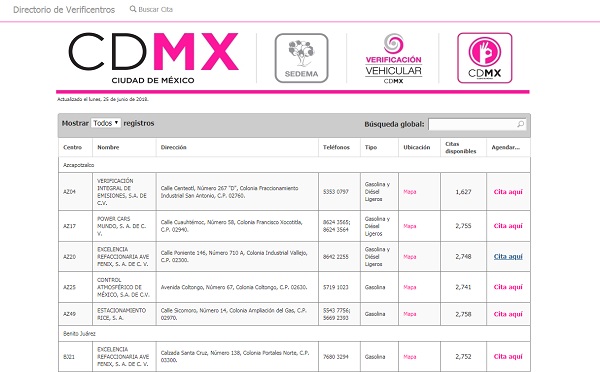Click the CDMX Ciudad de México logo
Image resolution: width=600 pixels, height=372 pixels.
pos(153,58)
